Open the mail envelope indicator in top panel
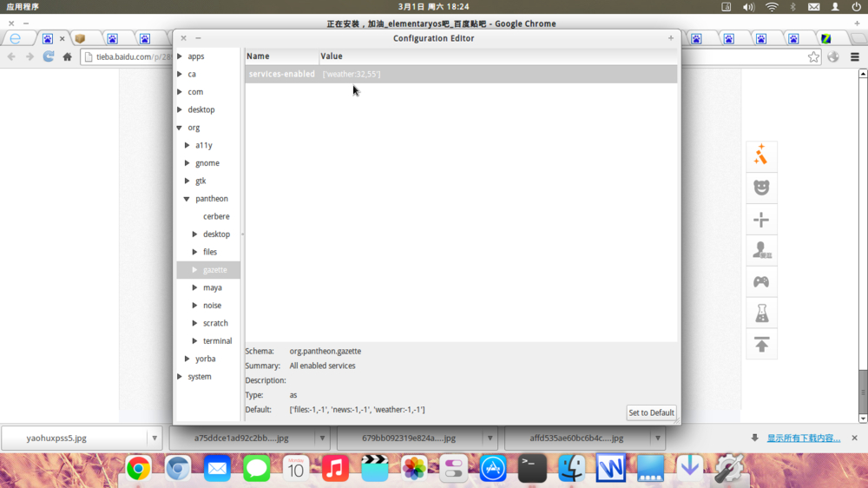The image size is (868, 488). tap(814, 7)
